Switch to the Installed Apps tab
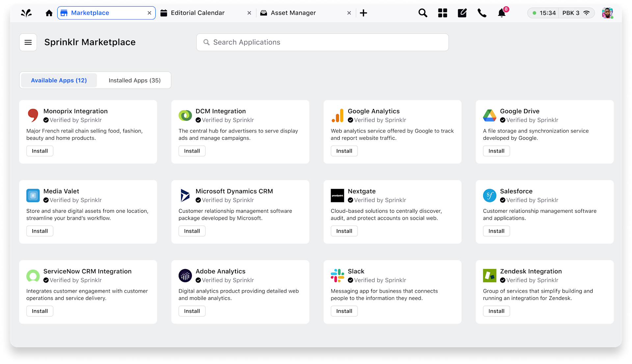Image resolution: width=632 pixels, height=364 pixels. point(134,80)
